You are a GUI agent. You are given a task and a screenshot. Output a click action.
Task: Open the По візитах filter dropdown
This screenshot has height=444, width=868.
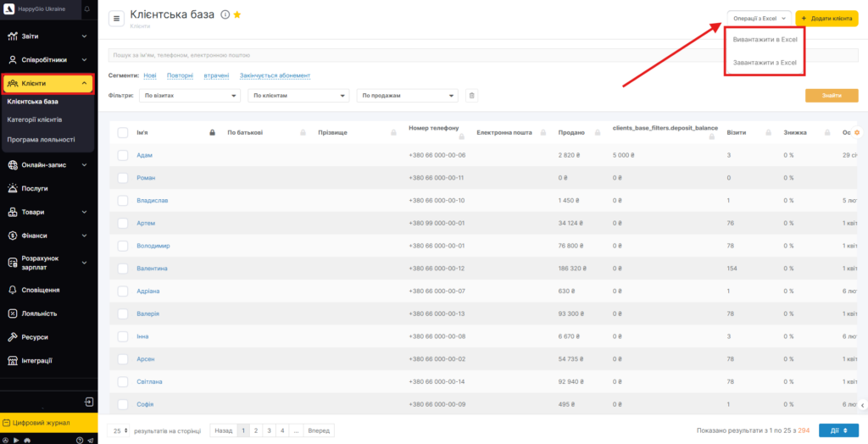tap(190, 96)
